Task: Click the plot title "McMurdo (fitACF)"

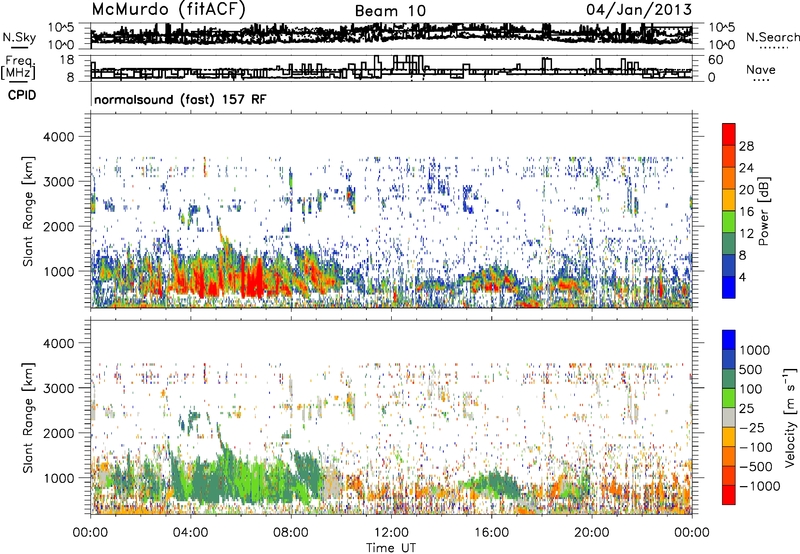Action: click(168, 9)
